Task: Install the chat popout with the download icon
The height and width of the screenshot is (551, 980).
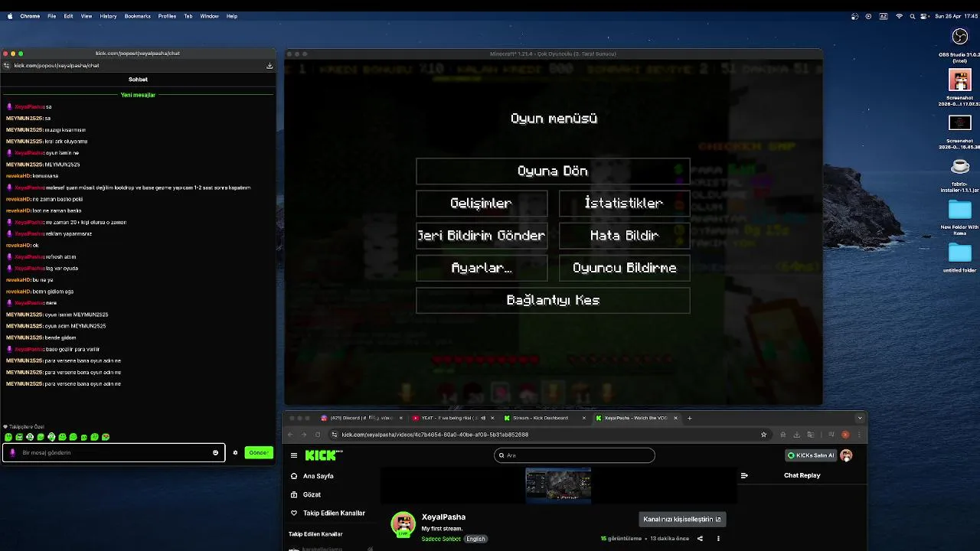Action: (269, 66)
